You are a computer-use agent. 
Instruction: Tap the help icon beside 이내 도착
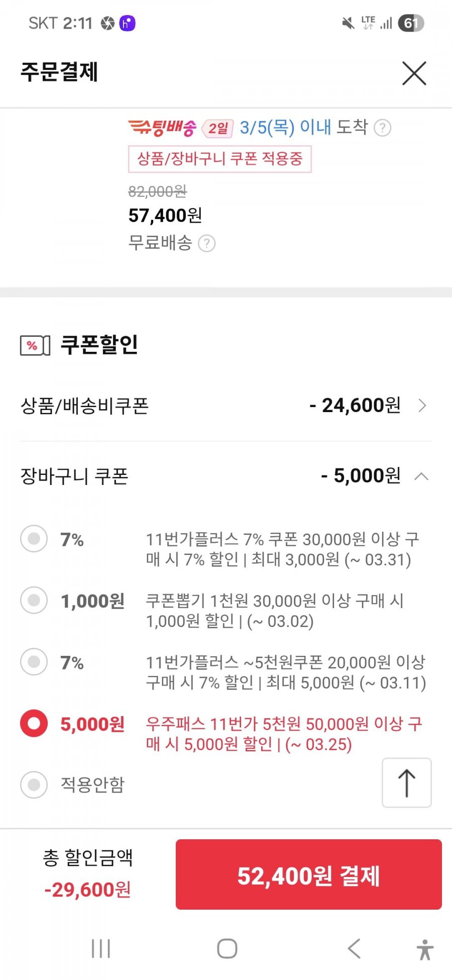click(383, 128)
